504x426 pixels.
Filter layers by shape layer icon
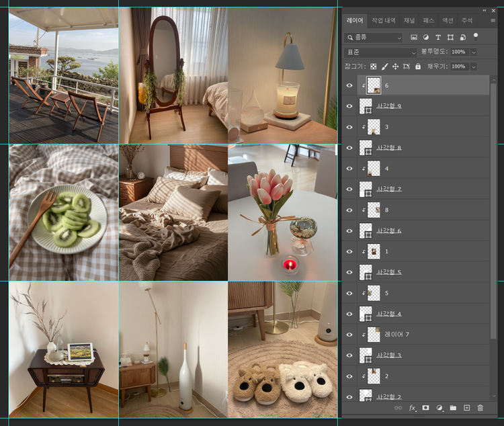[x=450, y=38]
